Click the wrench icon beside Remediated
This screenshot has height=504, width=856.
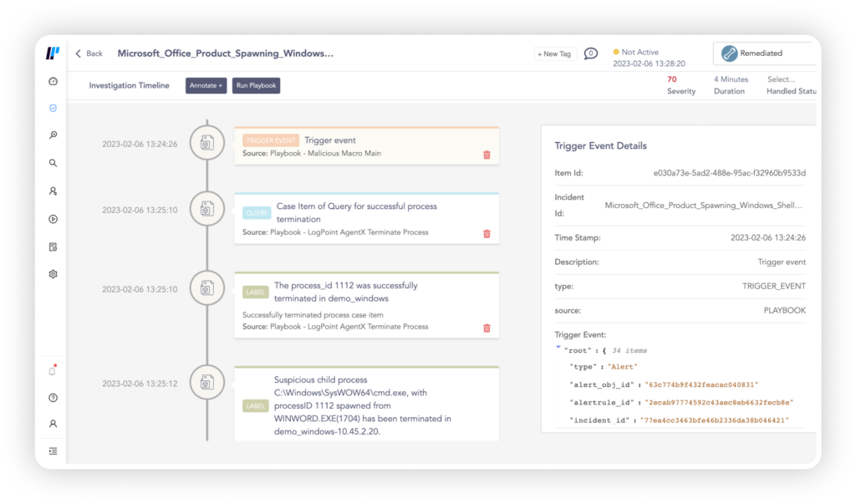(729, 53)
